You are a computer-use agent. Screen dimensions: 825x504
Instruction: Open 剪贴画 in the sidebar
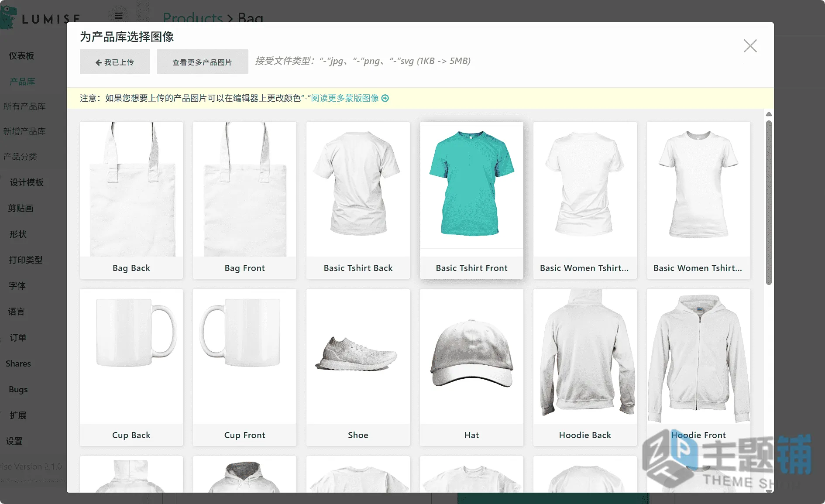tap(21, 208)
